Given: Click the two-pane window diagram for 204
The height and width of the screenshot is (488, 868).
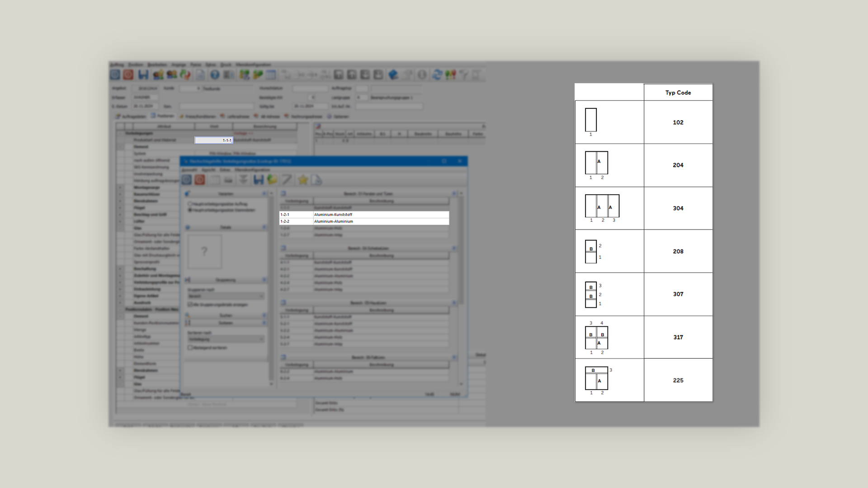Looking at the screenshot, I should click(597, 163).
